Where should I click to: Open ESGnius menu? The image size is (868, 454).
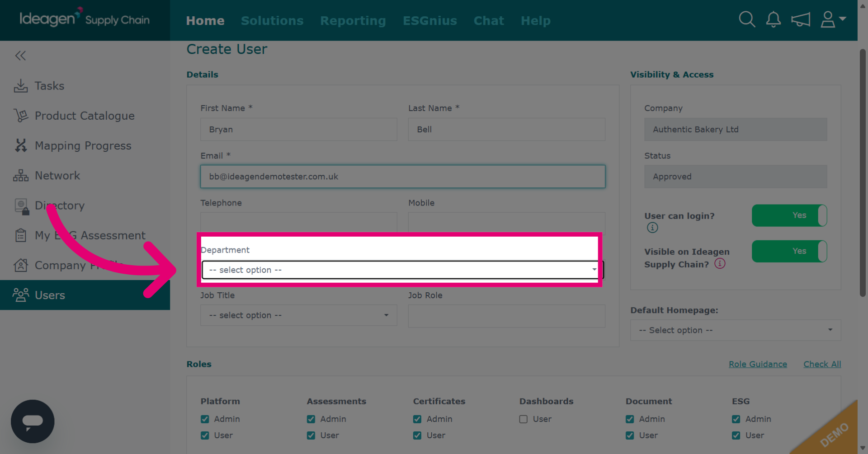coord(430,20)
